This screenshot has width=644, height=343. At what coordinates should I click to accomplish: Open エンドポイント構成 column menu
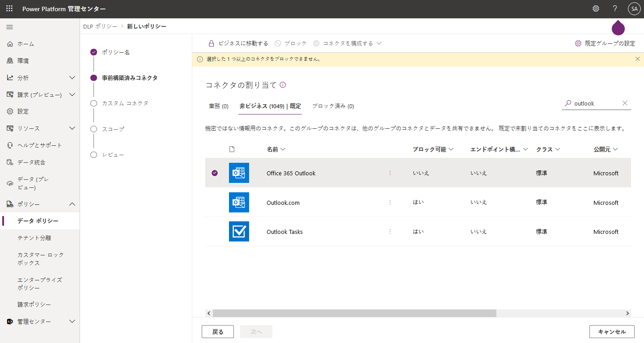[499, 149]
